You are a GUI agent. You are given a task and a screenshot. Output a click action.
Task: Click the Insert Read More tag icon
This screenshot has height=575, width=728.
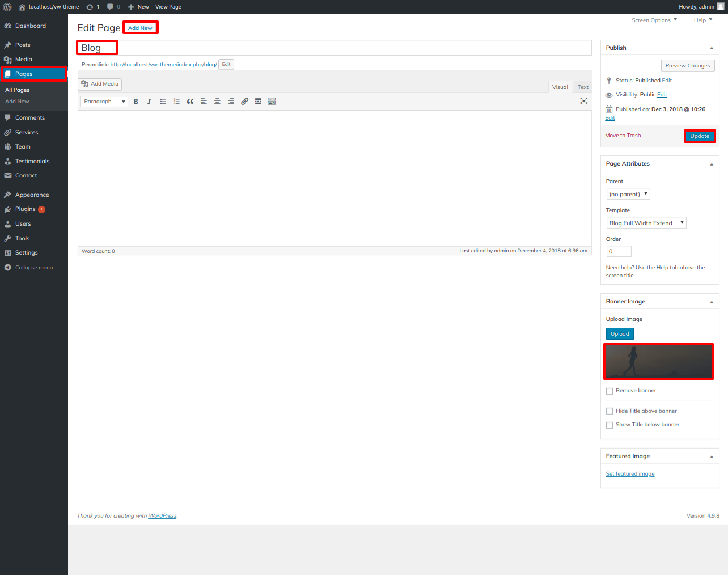(x=258, y=102)
